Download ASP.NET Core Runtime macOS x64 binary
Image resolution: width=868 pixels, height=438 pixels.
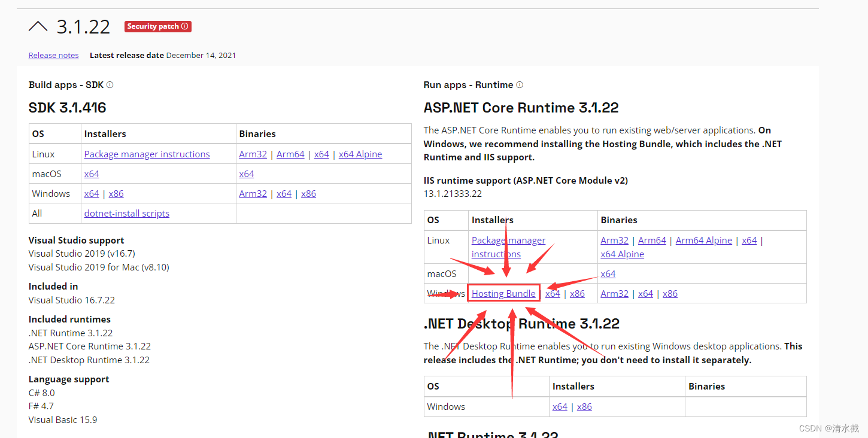[x=608, y=273]
